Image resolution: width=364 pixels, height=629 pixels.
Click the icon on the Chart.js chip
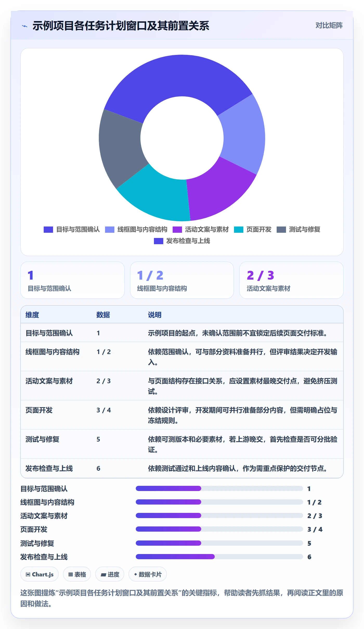28,574
